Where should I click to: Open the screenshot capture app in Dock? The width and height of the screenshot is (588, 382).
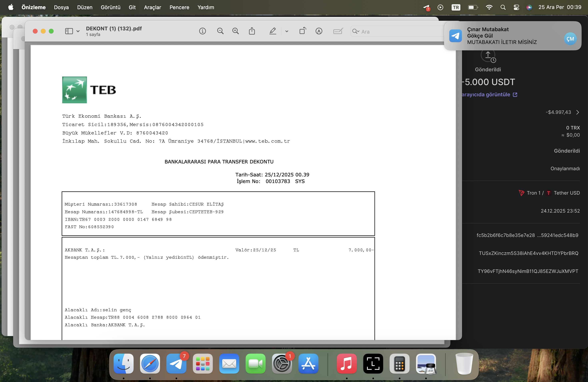point(373,364)
